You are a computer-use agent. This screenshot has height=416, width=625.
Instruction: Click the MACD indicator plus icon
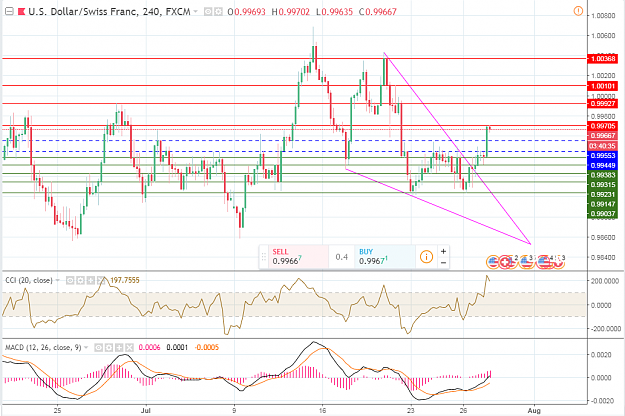(119, 348)
